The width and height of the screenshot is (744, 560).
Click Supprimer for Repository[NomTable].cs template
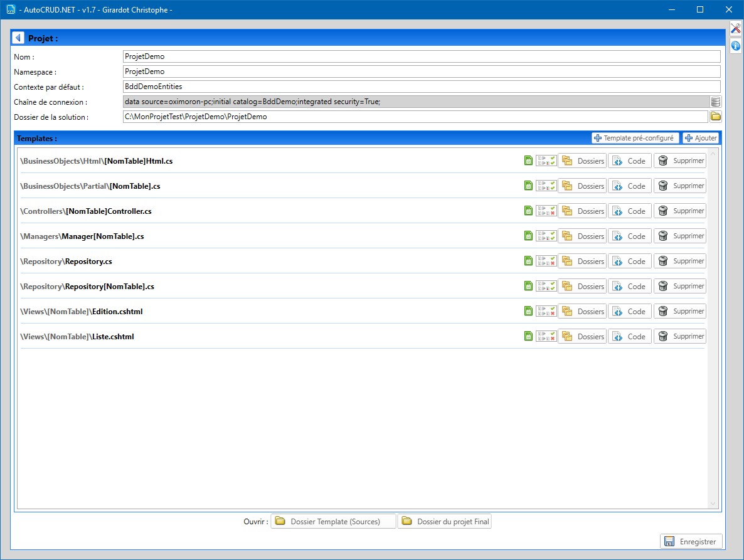point(680,287)
